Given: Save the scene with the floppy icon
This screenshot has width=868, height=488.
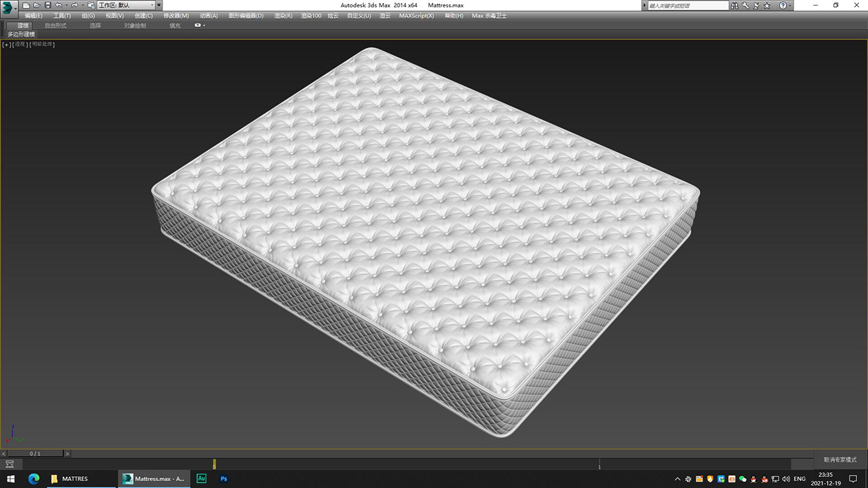Looking at the screenshot, I should click(48, 5).
